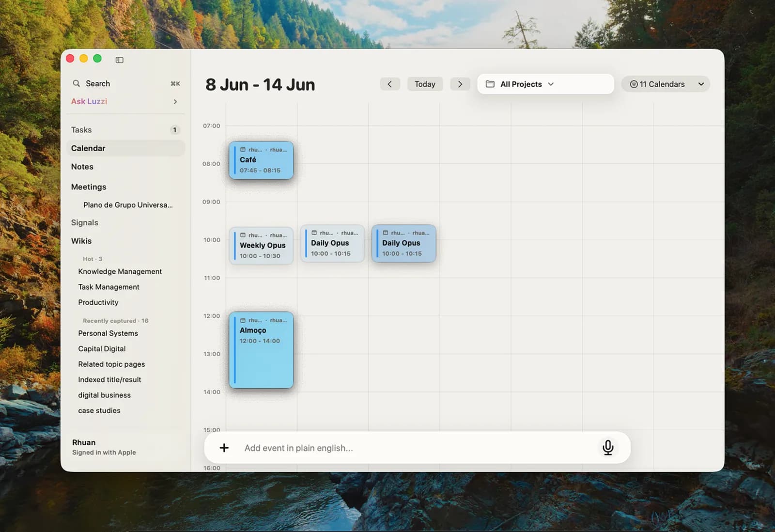Go to next week with right arrow

point(460,84)
